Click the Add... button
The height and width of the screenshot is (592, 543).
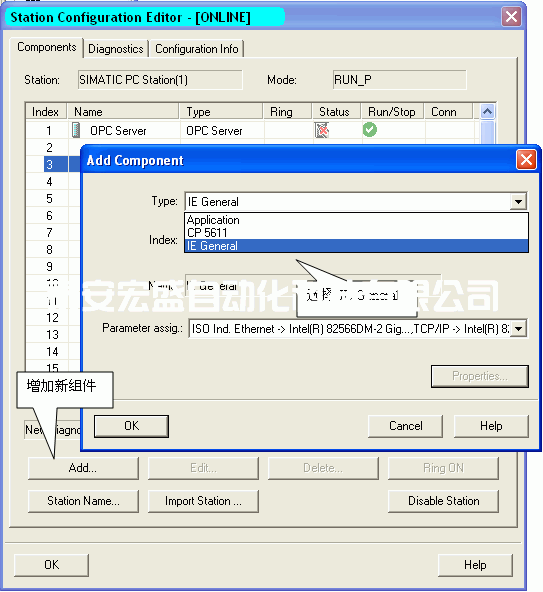83,468
